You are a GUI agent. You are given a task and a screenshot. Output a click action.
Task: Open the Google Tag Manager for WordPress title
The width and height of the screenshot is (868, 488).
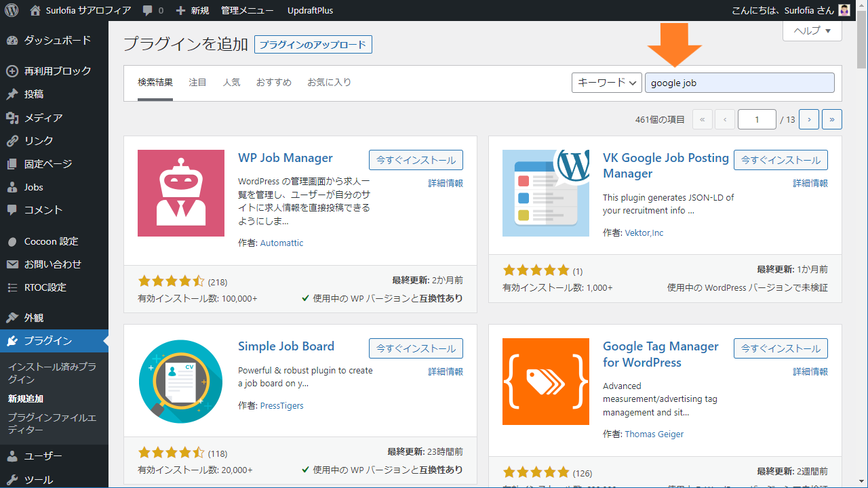point(660,354)
